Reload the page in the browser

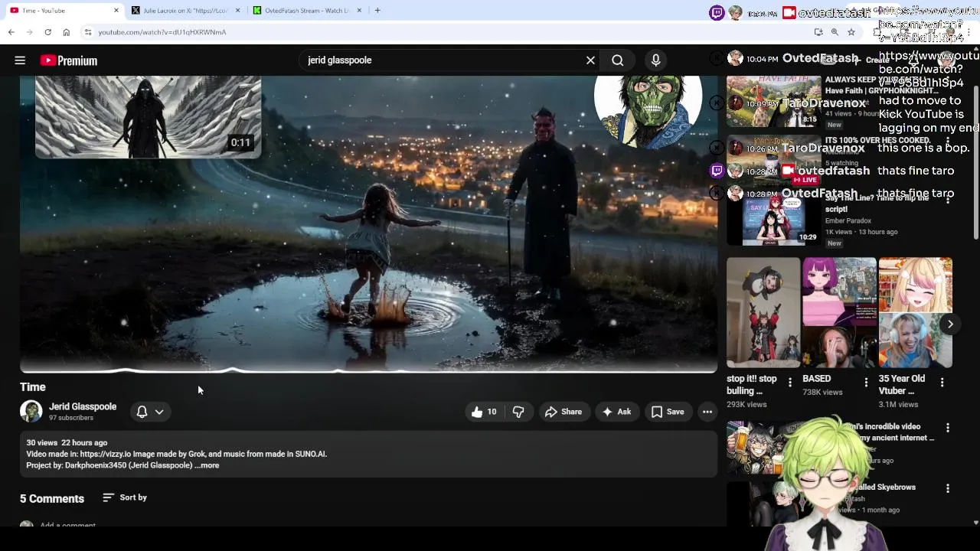[x=47, y=32]
